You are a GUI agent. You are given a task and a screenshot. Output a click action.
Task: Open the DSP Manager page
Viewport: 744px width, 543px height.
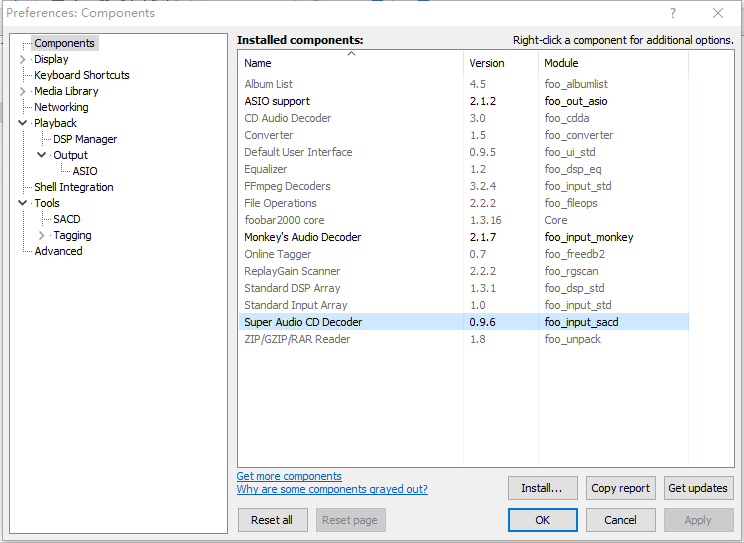(x=85, y=139)
